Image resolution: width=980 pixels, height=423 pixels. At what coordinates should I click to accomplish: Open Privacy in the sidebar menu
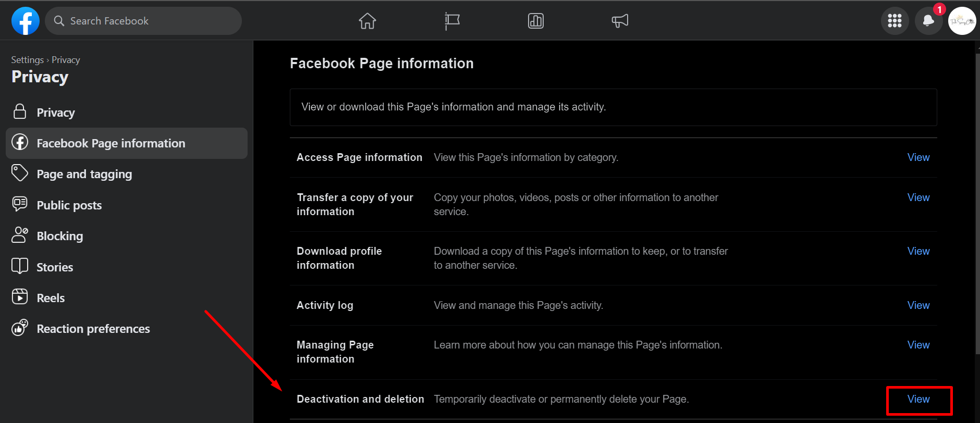pos(127,113)
